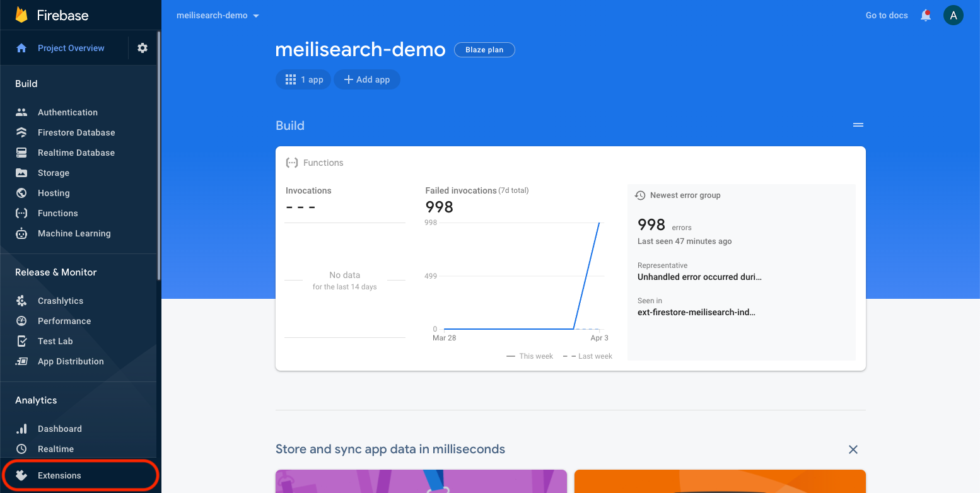Viewport: 980px width, 493px height.
Task: Dismiss the Store and sync app data section
Action: point(853,449)
